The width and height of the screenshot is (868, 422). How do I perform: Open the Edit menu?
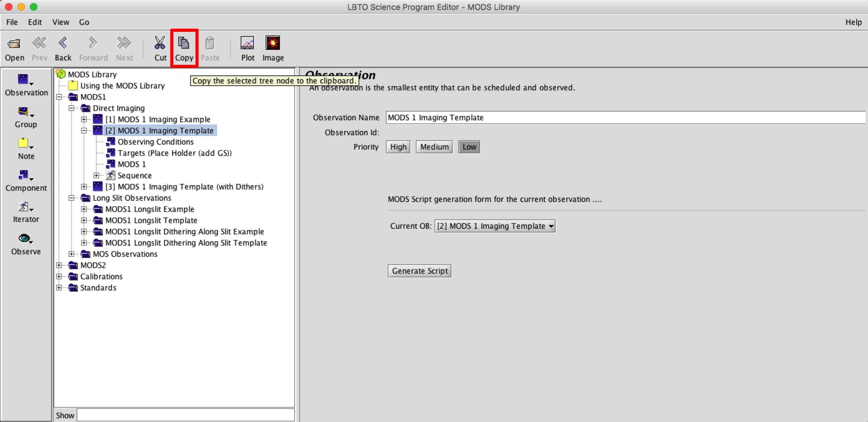[35, 22]
